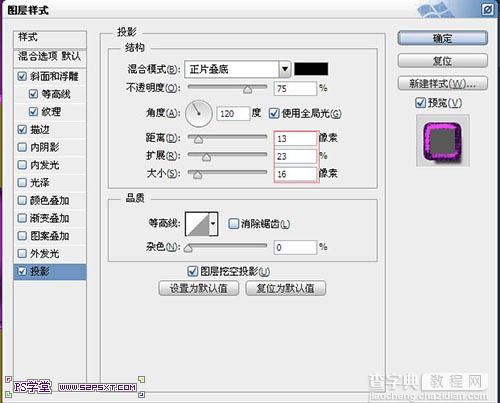Select the 斜面和浮雕 row label

54,76
